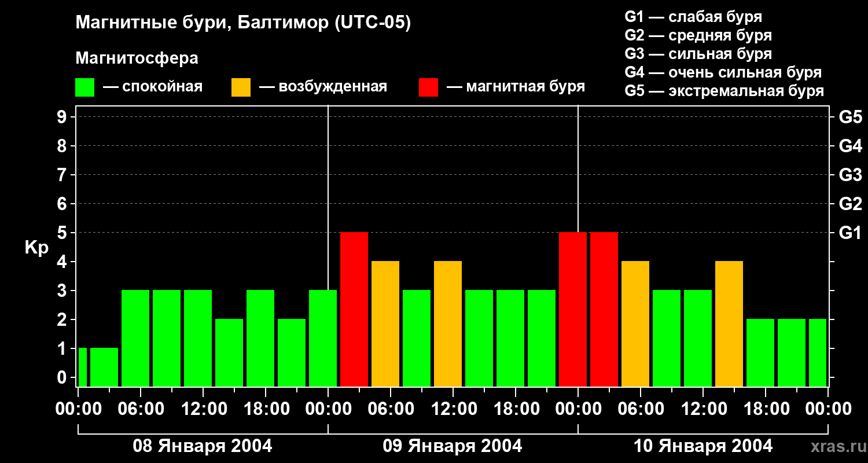
Task: Click the yellow возбужденная legend swatch
Action: (241, 87)
